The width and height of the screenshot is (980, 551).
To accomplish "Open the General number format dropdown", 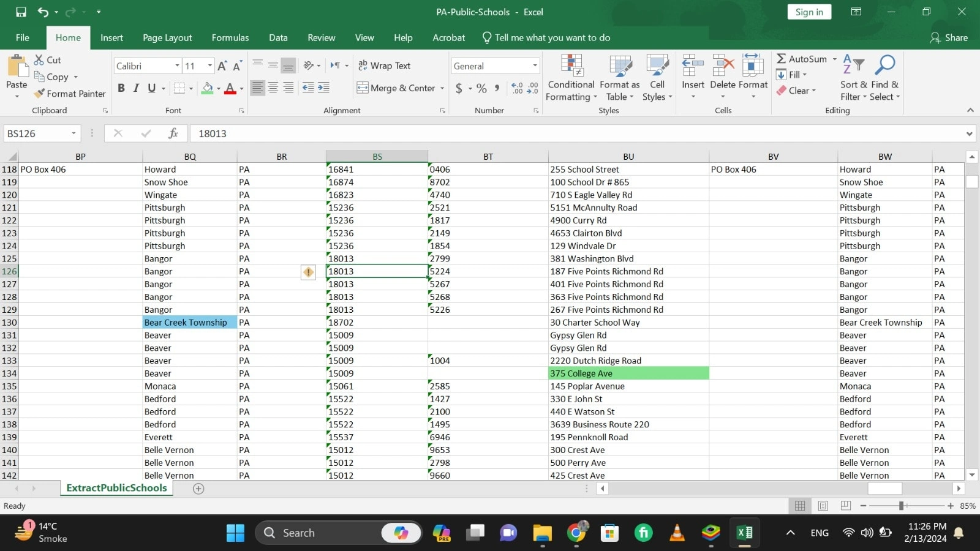I will [535, 66].
